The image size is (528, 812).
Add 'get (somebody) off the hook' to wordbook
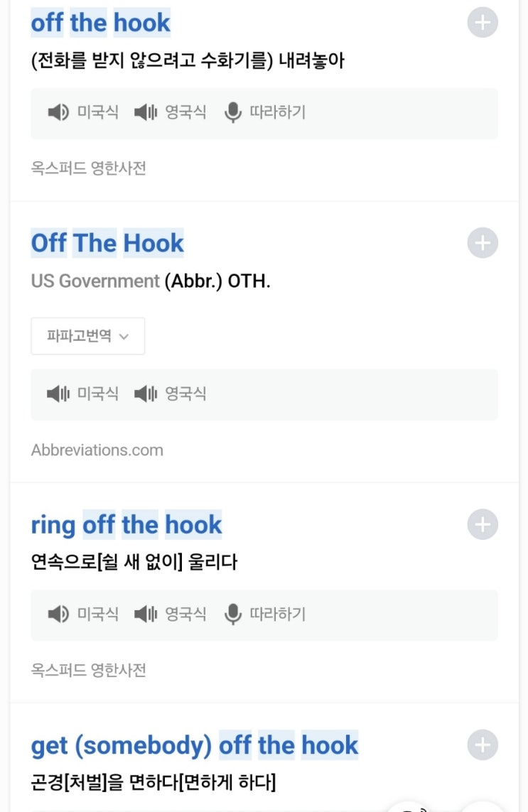(x=483, y=745)
